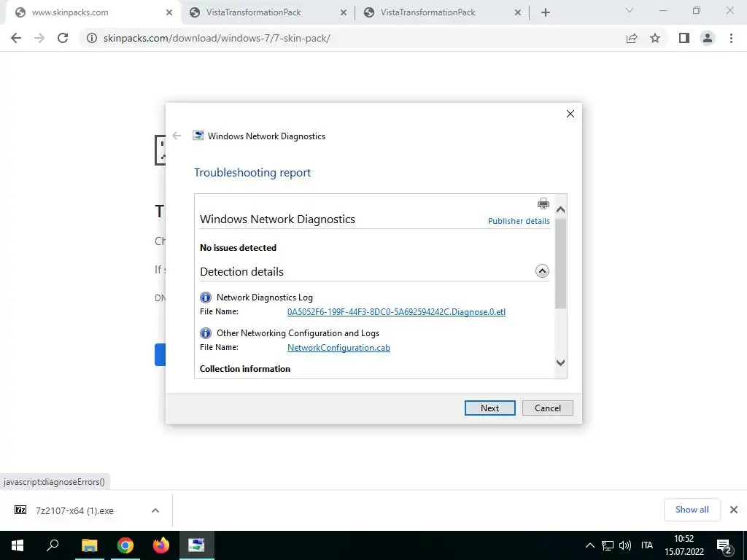This screenshot has width=747, height=560.
Task: Collapse the Detection details section
Action: click(542, 271)
